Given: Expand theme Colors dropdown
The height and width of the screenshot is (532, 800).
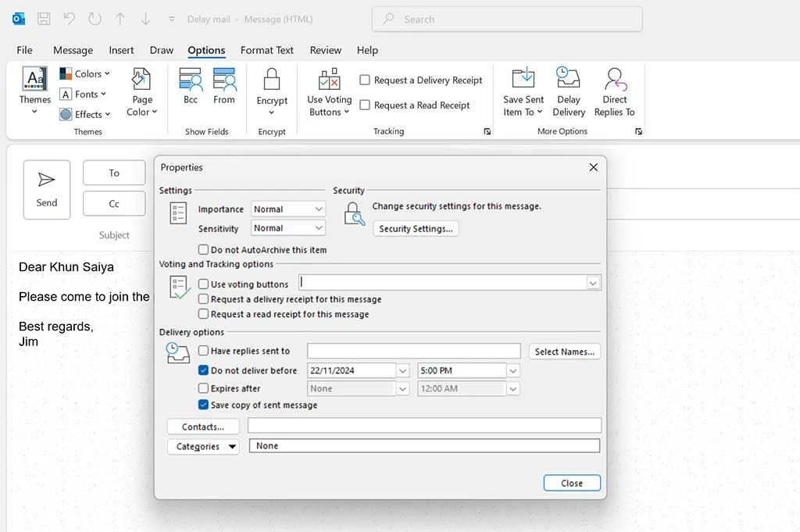Looking at the screenshot, I should coord(84,74).
